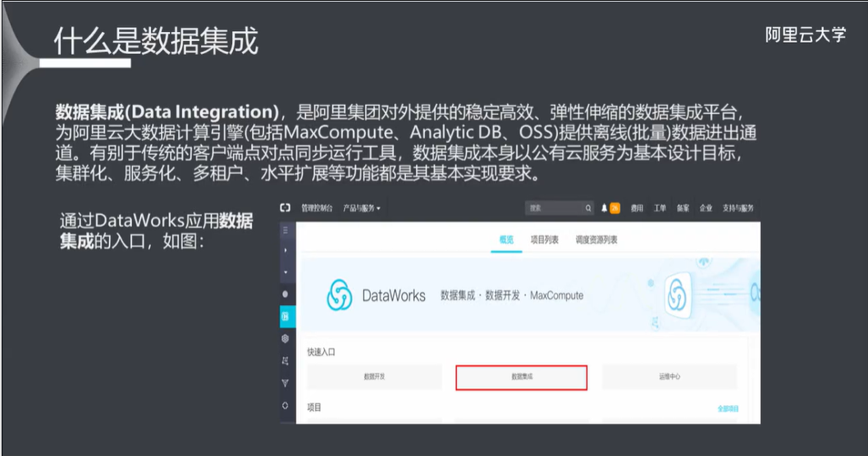Image resolution: width=868 pixels, height=456 pixels.
Task: Expand the 产品与服务 dropdown
Action: tap(362, 208)
